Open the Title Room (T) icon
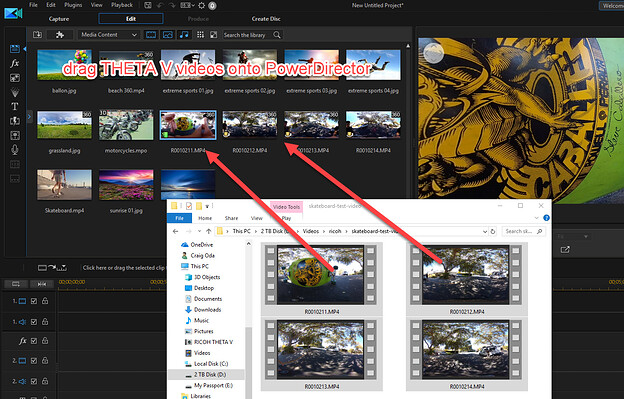624x399 pixels. pos(15,106)
